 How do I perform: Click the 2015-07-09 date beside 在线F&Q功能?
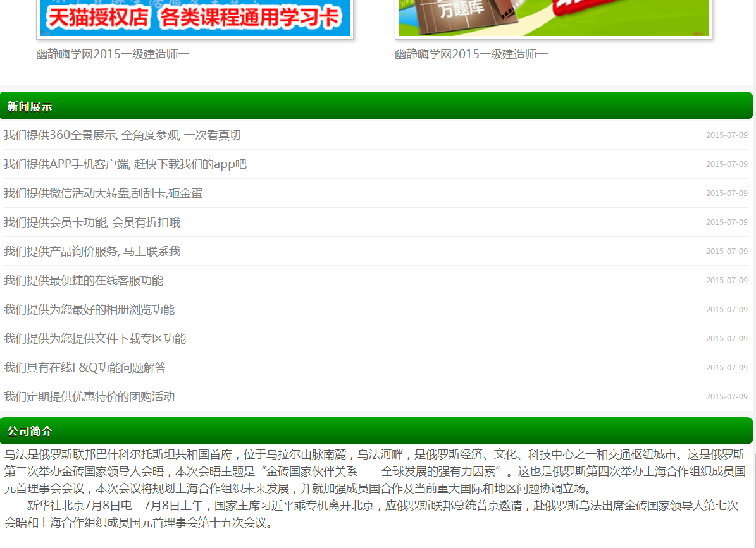727,368
